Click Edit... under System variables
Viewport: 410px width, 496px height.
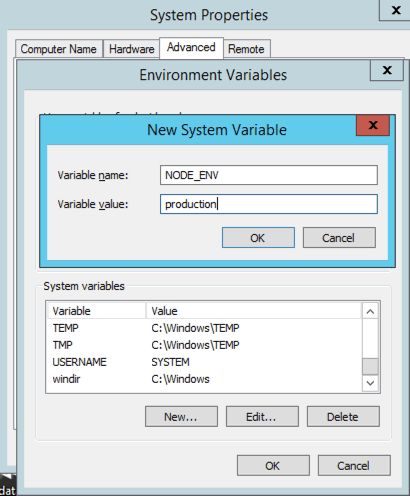pos(262,416)
